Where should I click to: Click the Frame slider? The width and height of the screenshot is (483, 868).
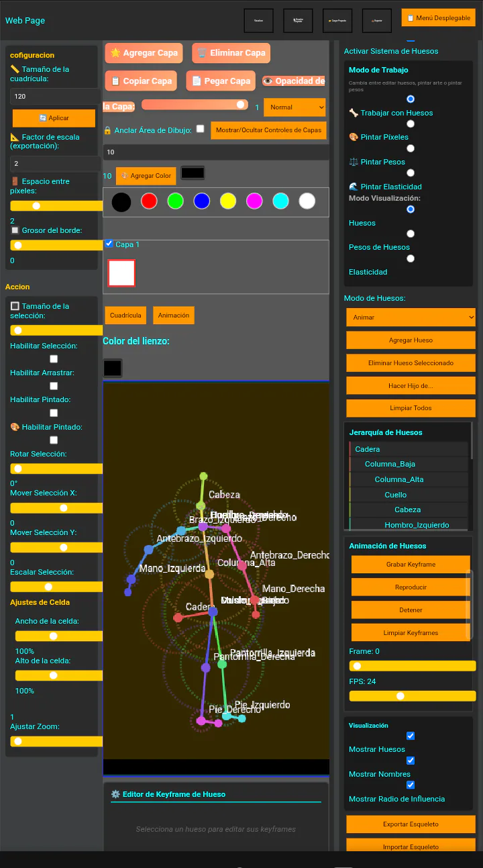413,666
